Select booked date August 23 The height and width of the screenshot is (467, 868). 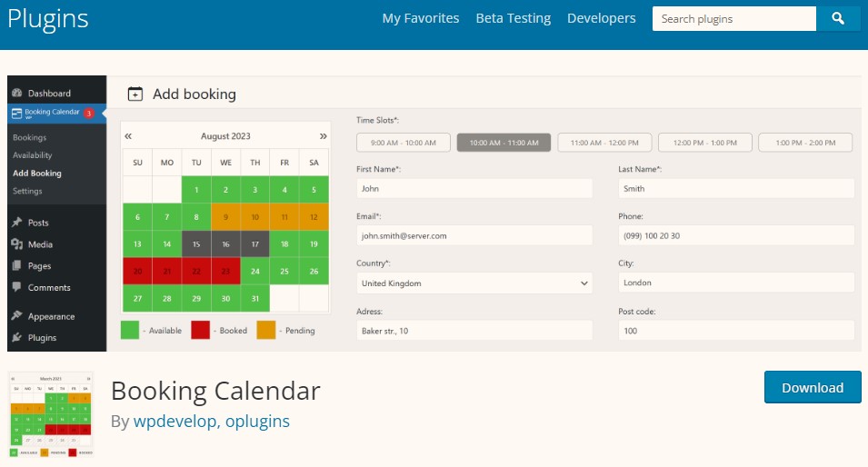coord(225,271)
